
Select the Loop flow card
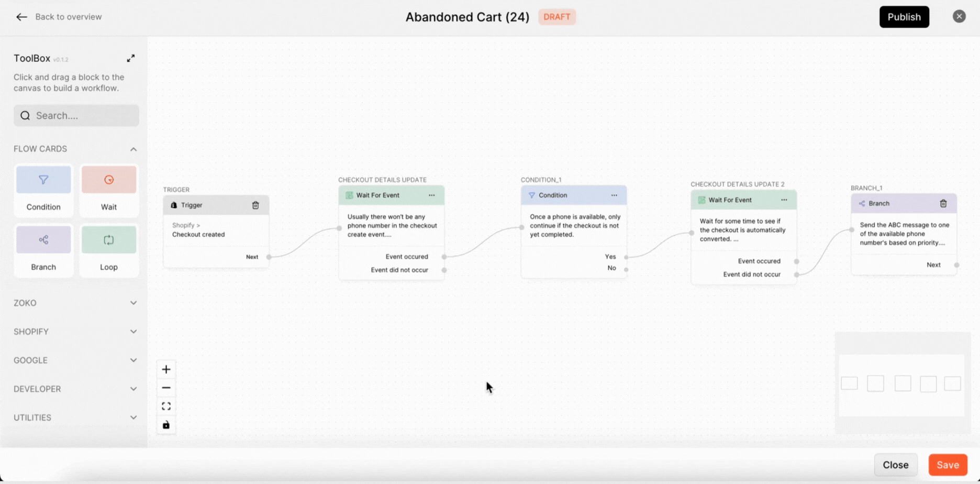point(109,250)
